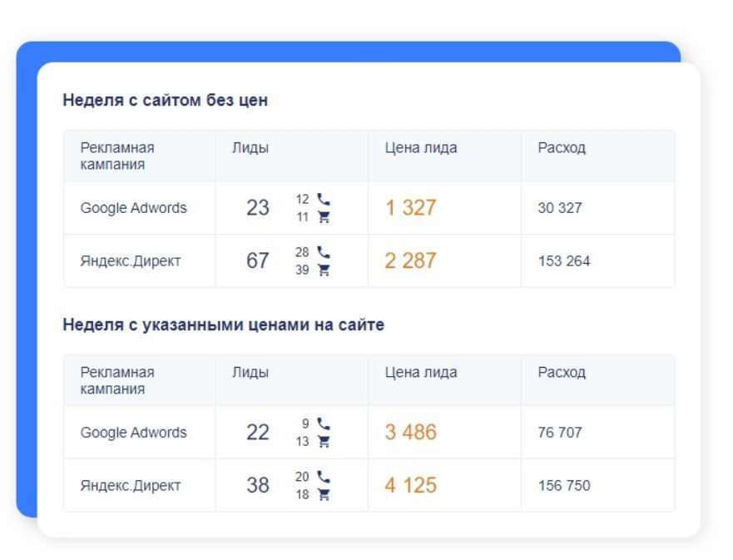Select the expense value 153 264

(564, 261)
